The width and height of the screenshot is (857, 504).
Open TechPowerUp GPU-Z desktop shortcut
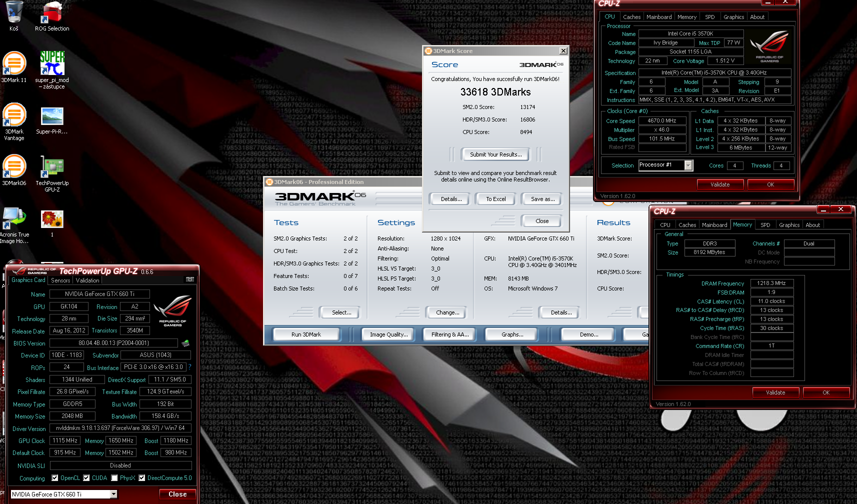coord(52,173)
